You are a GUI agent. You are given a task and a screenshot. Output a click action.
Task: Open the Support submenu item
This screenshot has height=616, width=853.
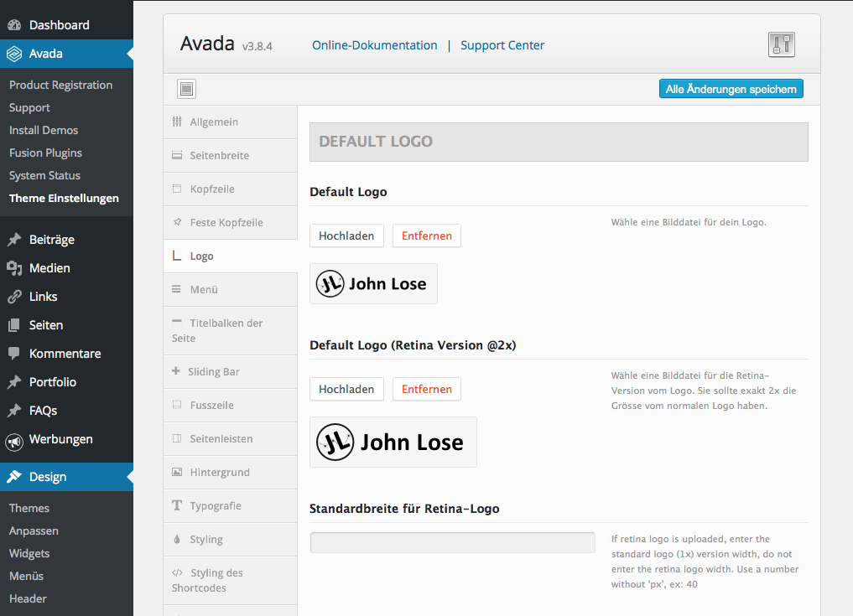coord(29,107)
